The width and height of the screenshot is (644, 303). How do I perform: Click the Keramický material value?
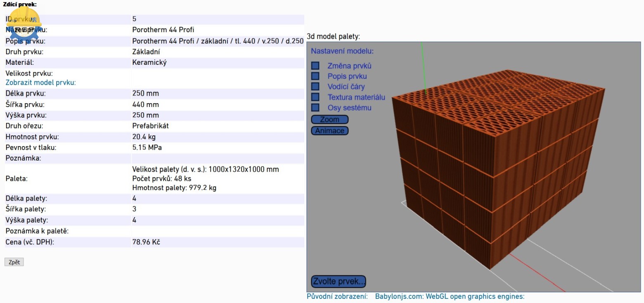(149, 63)
